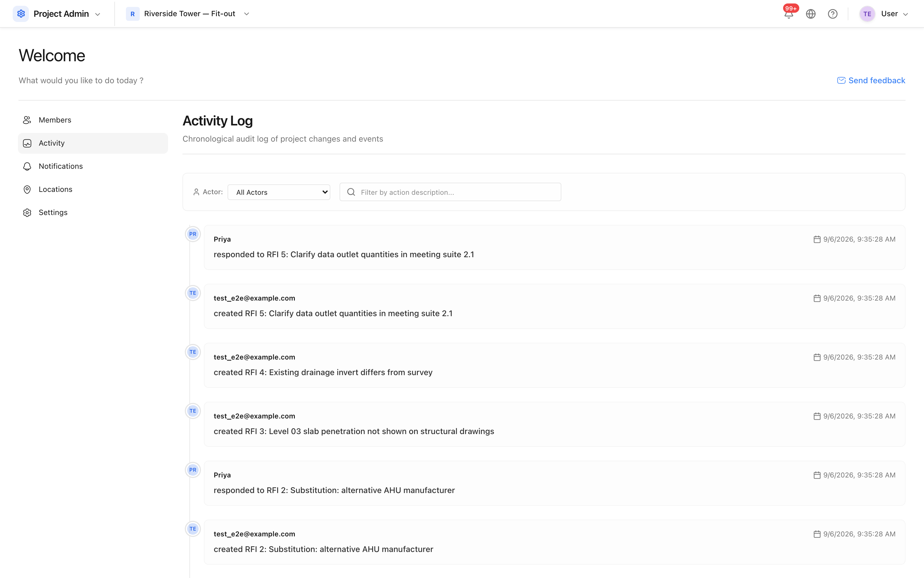924x578 pixels.
Task: Click calendar icon on created RFI 3 entry
Action: (x=817, y=416)
